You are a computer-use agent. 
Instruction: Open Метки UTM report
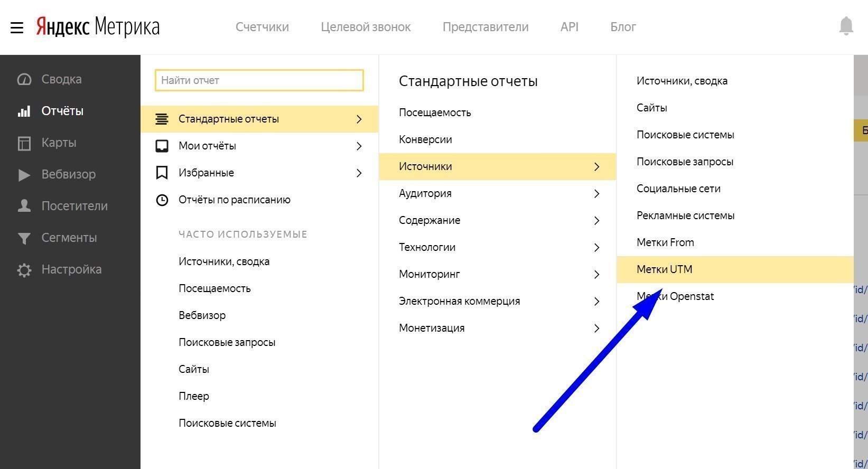(x=735, y=269)
